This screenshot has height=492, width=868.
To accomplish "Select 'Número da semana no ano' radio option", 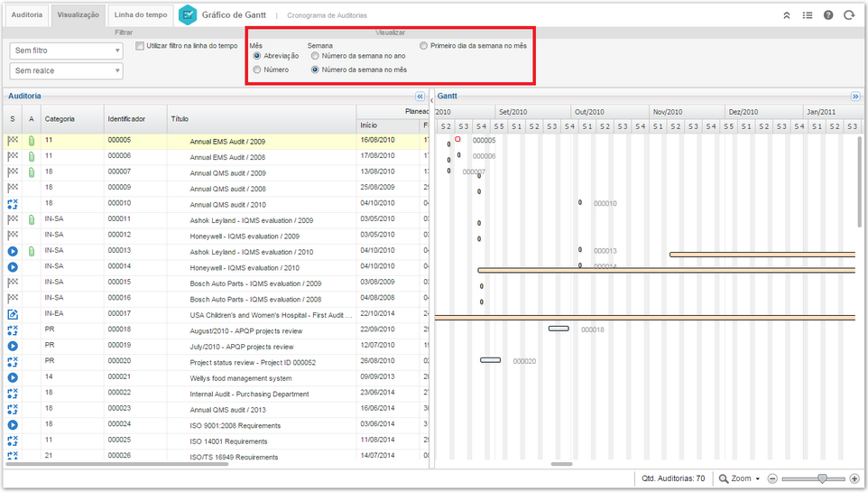I will pyautogui.click(x=315, y=56).
